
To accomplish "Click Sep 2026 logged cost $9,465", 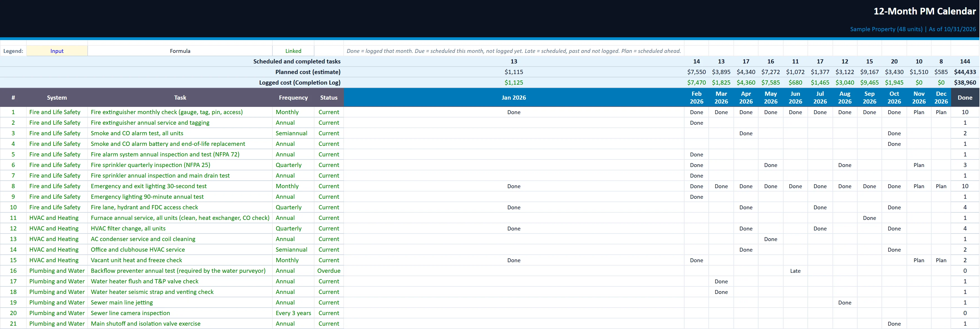I will [x=869, y=83].
